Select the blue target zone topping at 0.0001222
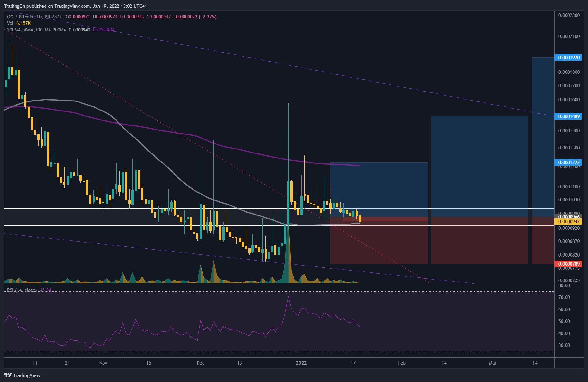Screen dimensions: 588x382 click(x=379, y=189)
